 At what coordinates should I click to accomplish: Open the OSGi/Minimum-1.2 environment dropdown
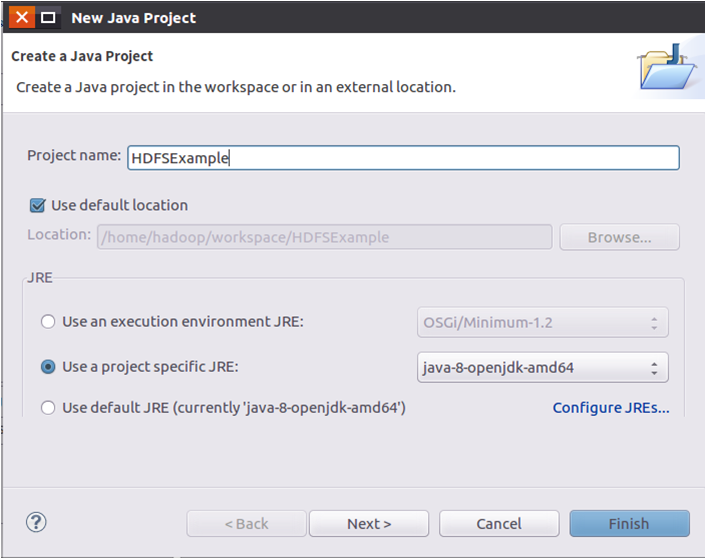[542, 322]
